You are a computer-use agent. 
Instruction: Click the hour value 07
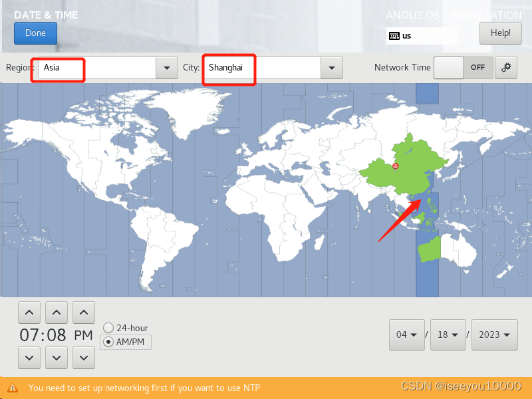[29, 335]
